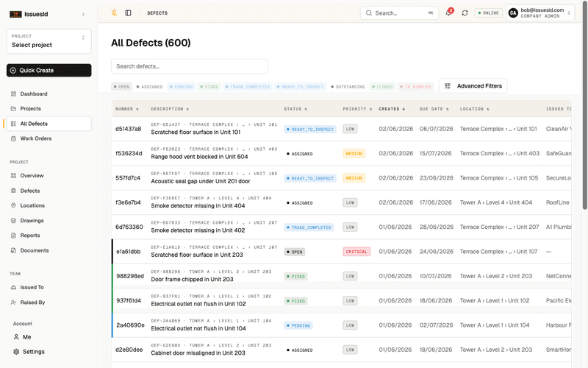
Task: Click the Me user icon
Action: click(16, 337)
